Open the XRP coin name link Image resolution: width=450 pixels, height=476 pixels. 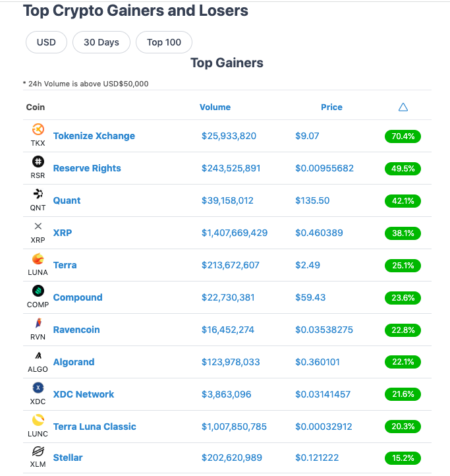coord(63,233)
